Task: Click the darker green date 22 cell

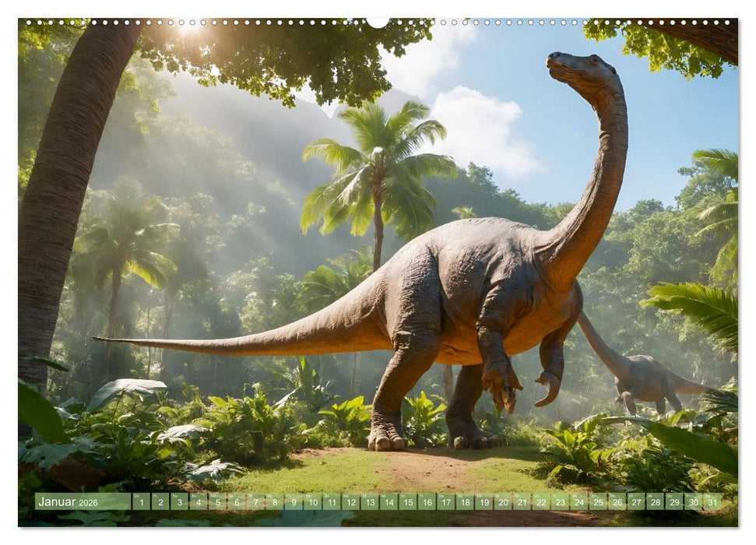Action: (540, 502)
